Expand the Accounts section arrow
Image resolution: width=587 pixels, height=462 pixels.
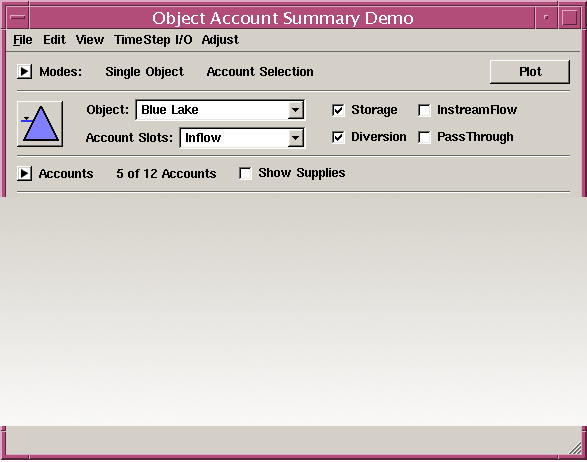tap(24, 173)
